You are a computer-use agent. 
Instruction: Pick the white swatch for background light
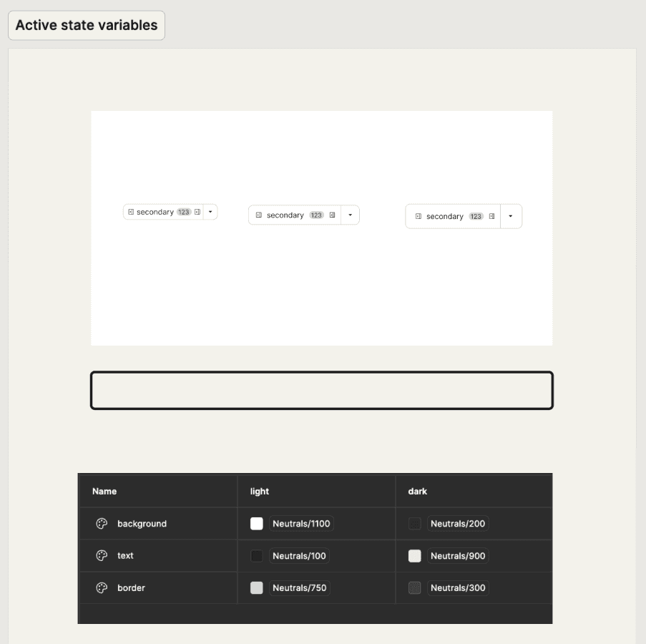pyautogui.click(x=257, y=523)
